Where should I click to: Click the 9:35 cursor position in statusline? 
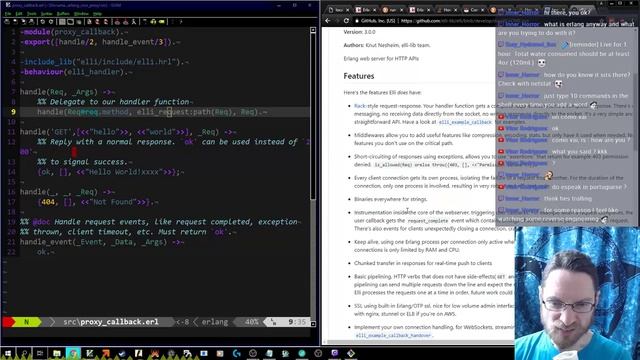[297, 322]
